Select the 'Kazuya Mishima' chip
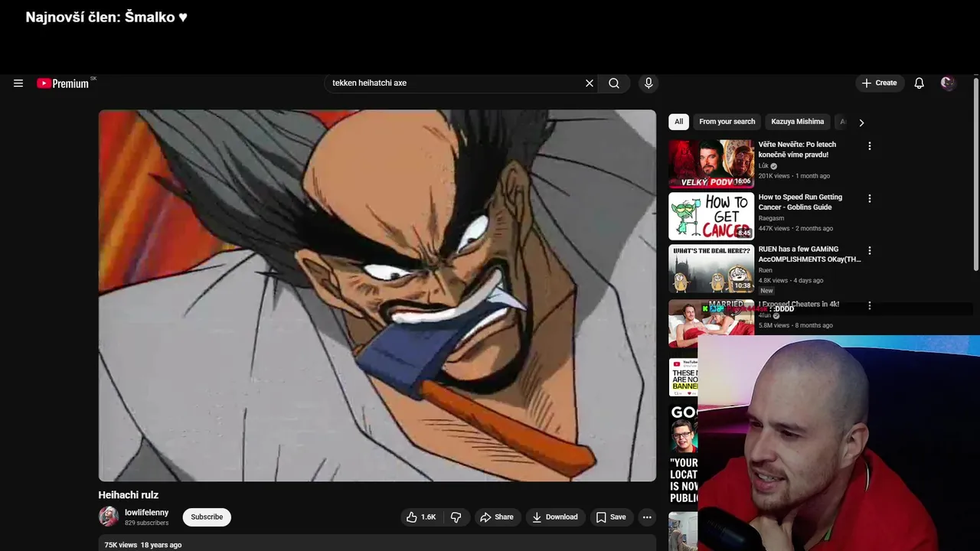980x551 pixels. point(797,122)
